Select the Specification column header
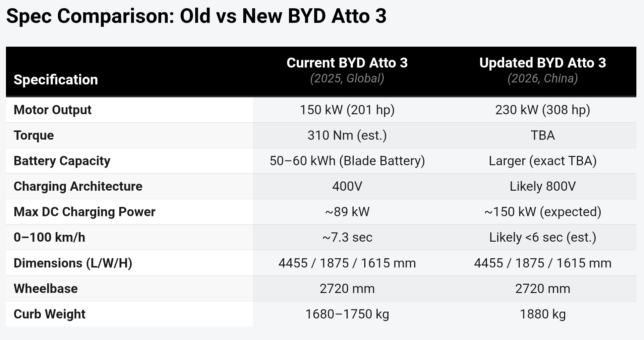The height and width of the screenshot is (340, 644). [x=56, y=80]
